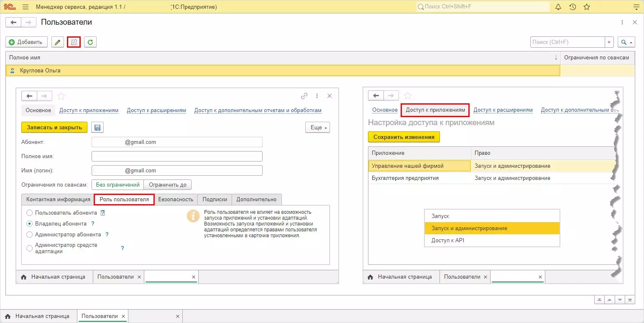This screenshot has height=323, width=644.
Task: Select the Пользователь абонента radio button
Action: pyautogui.click(x=30, y=213)
